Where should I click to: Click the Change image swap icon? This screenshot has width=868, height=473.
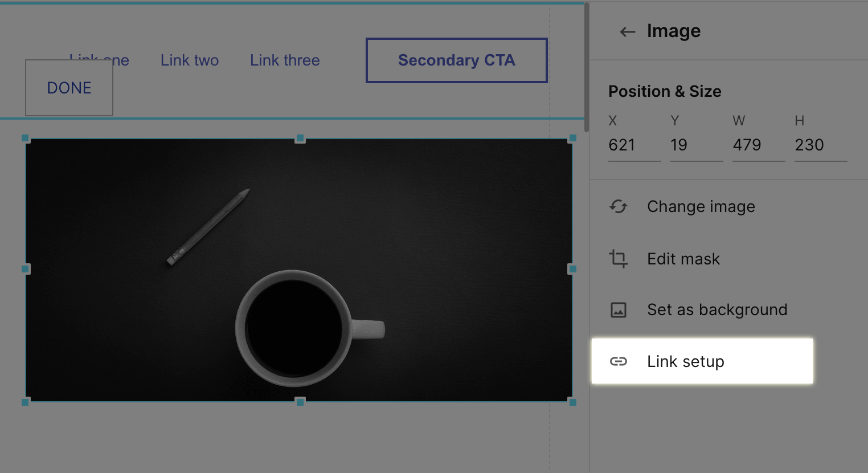click(619, 206)
